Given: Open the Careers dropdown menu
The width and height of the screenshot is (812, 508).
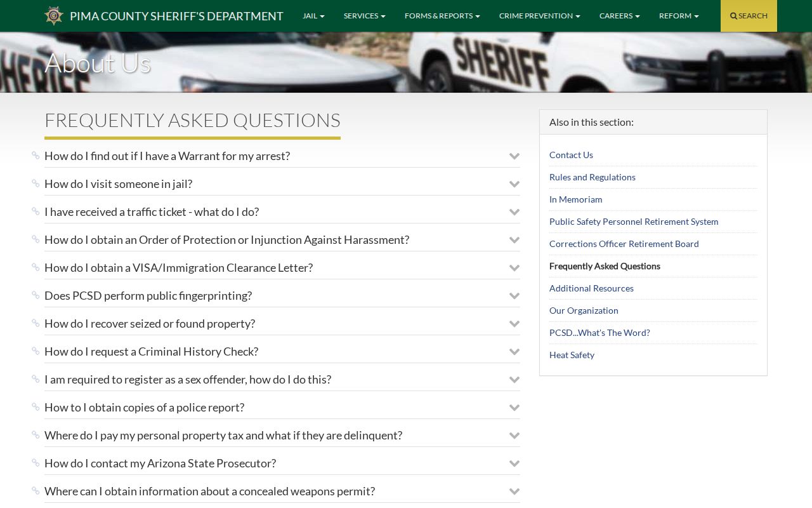Looking at the screenshot, I should 620,16.
